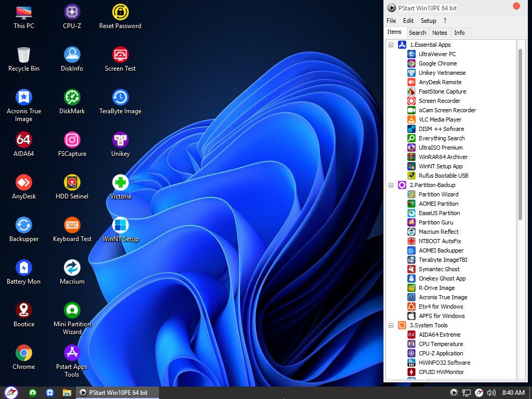532x399 pixels.
Task: Select EaseUS Partition in the list
Action: (439, 213)
